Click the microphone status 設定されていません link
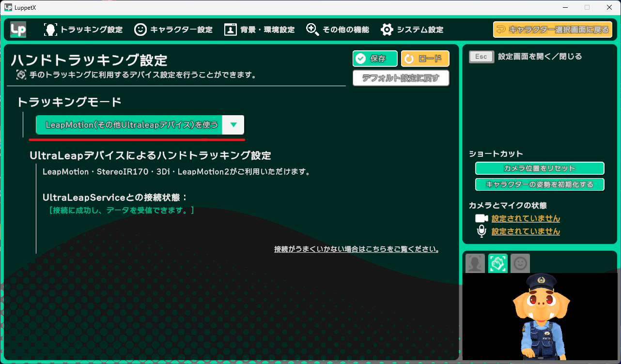Image resolution: width=621 pixels, height=364 pixels. click(x=526, y=231)
